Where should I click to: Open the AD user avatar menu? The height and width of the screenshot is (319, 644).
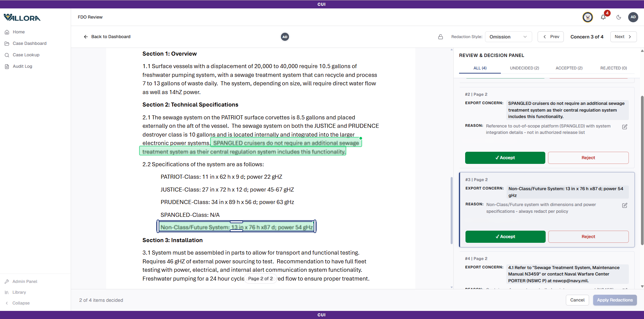[633, 17]
